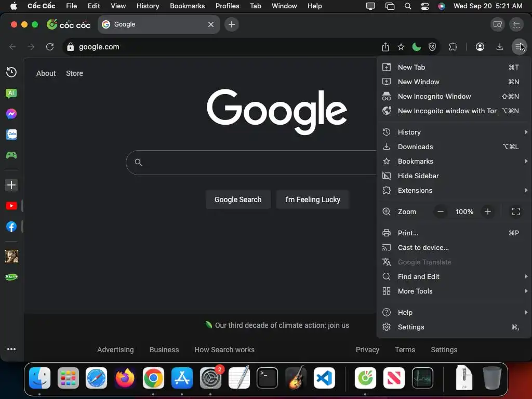
Task: Open Downloads from the menu
Action: click(x=454, y=147)
